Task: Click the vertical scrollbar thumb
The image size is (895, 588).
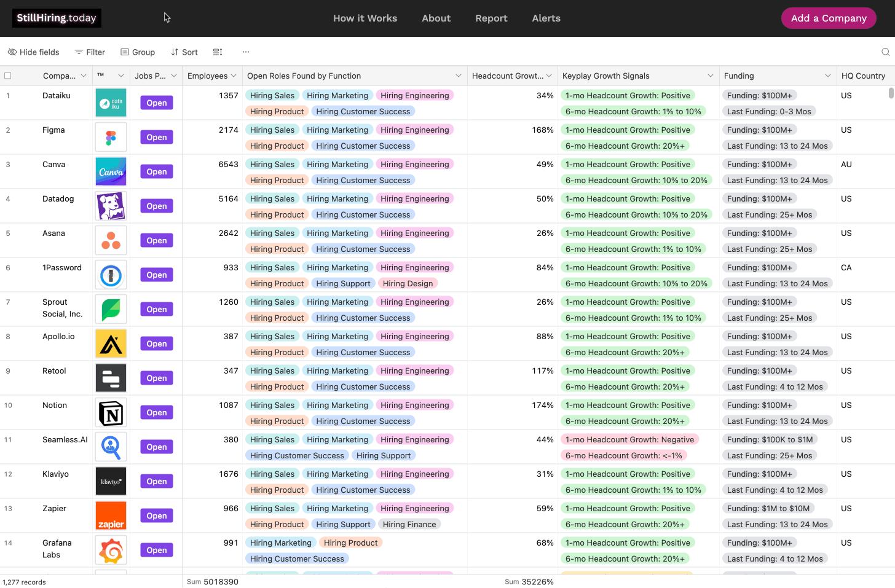Action: (x=891, y=93)
